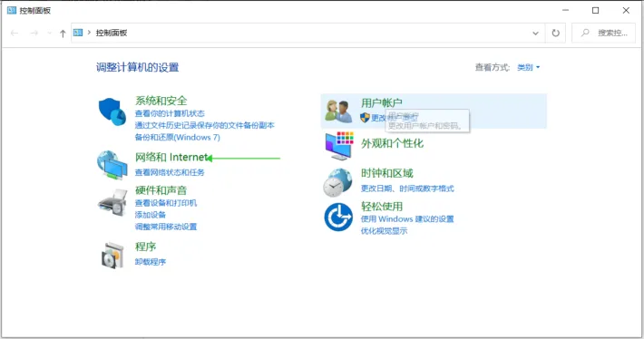Maximize the 控制面板 window
Screen dimensions: 644x339
pyautogui.click(x=596, y=10)
